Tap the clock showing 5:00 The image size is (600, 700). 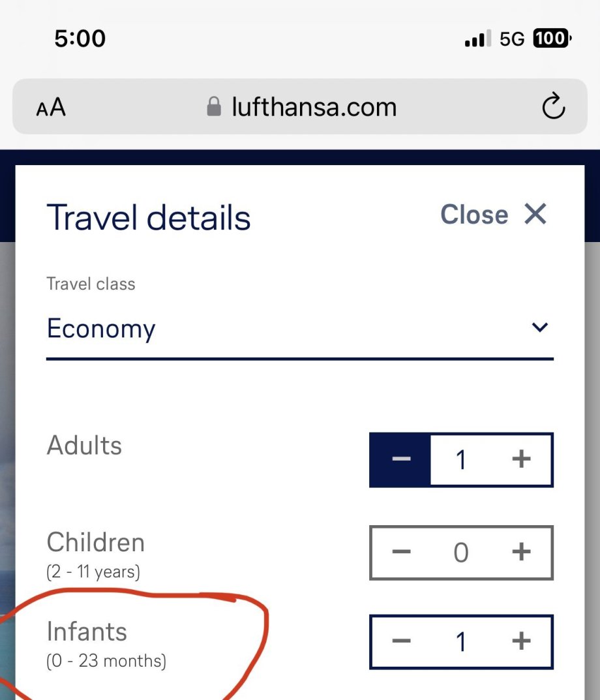(x=80, y=39)
